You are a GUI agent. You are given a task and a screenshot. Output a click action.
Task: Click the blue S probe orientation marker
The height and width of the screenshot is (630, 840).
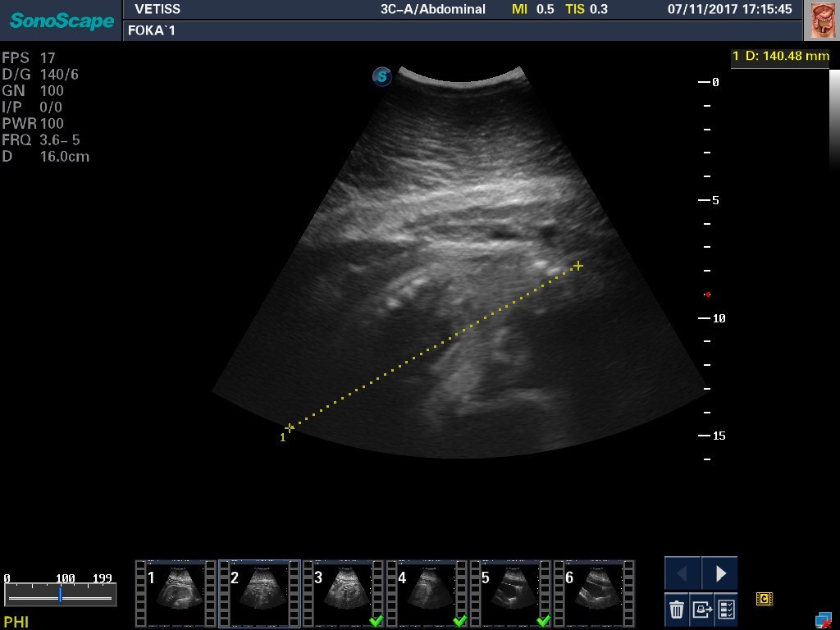click(x=381, y=76)
